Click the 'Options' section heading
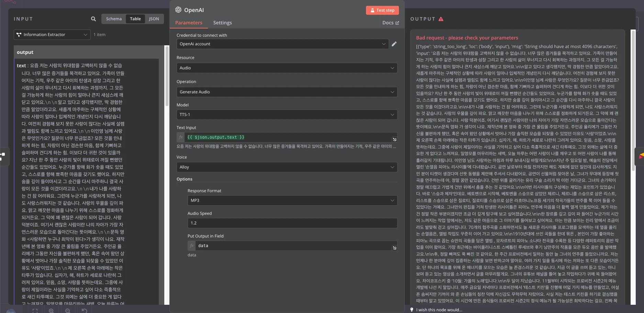Image resolution: width=644 pixels, height=313 pixels. point(185,179)
